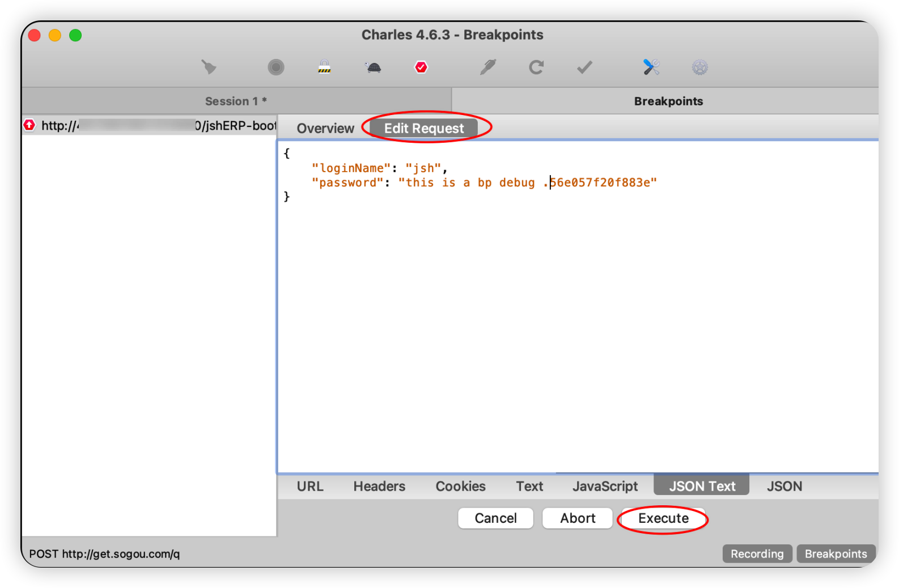Select the jshERP-boot request row

click(x=149, y=125)
